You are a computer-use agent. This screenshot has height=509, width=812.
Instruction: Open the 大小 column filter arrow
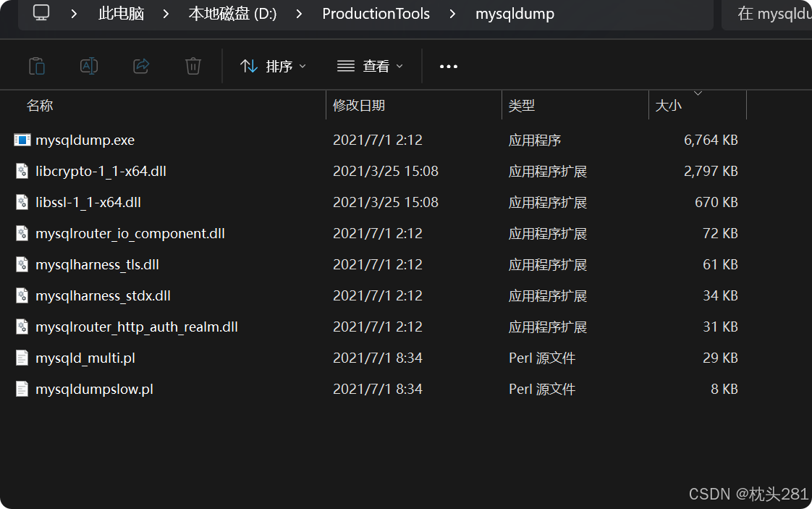(x=697, y=93)
